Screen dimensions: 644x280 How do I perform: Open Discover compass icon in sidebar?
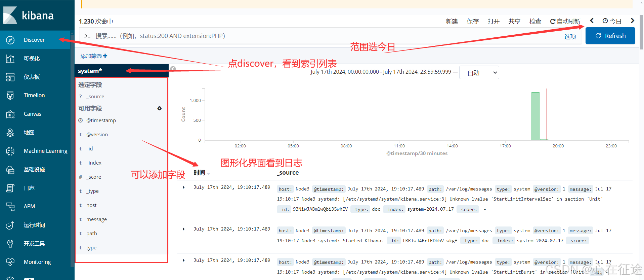[x=10, y=40]
